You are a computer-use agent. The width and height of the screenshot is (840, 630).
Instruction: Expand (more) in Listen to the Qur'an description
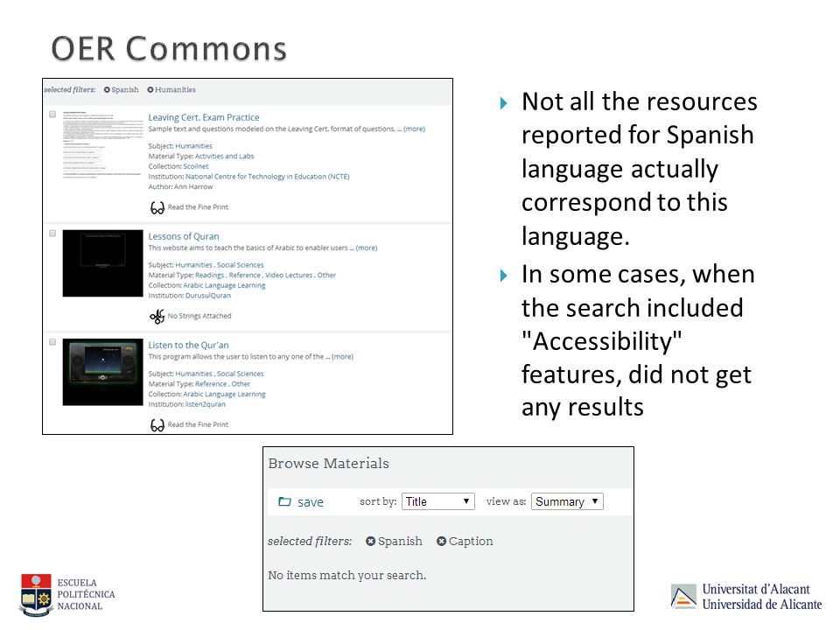[x=342, y=357]
